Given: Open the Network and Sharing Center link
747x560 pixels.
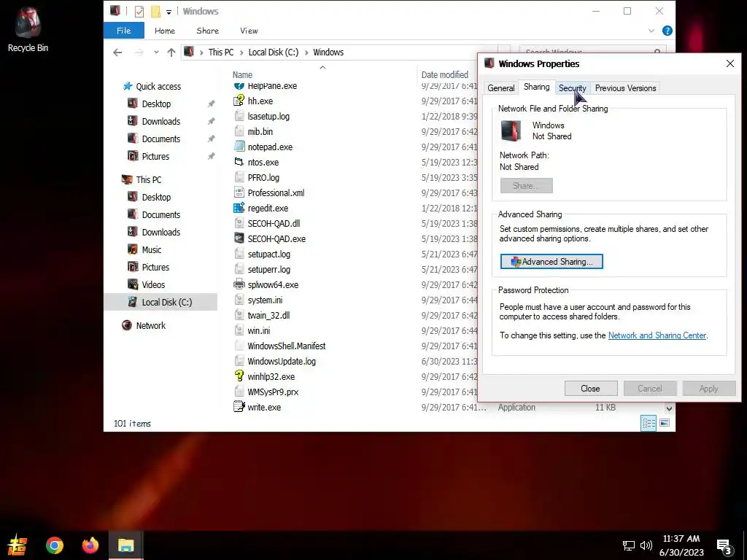Looking at the screenshot, I should click(657, 335).
